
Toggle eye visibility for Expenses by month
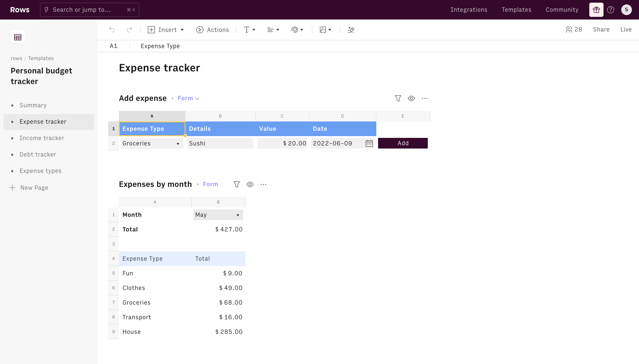pyautogui.click(x=250, y=184)
